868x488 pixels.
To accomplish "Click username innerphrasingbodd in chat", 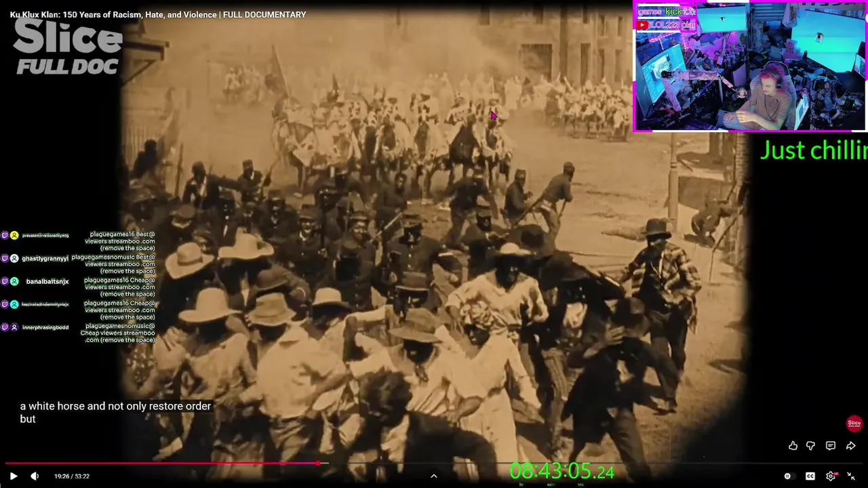I will (x=45, y=327).
